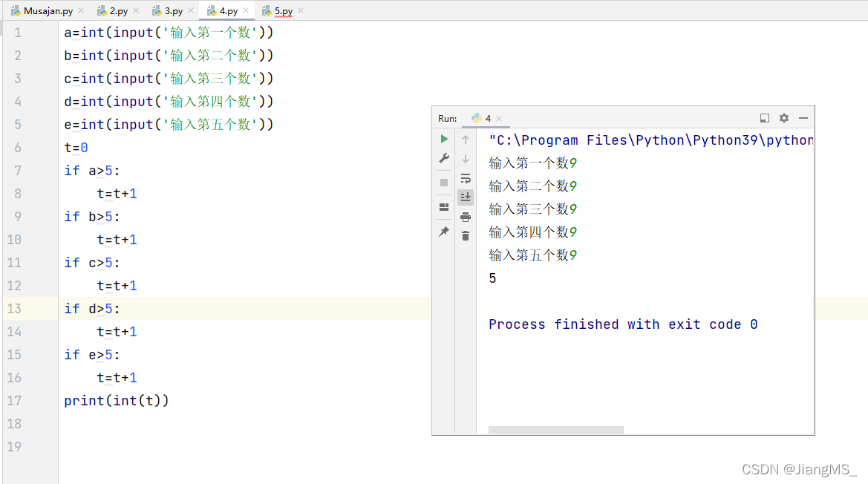Screen dimensions: 868x484
Task: Click the 'if a>5:' code line
Action: pyautogui.click(x=92, y=171)
